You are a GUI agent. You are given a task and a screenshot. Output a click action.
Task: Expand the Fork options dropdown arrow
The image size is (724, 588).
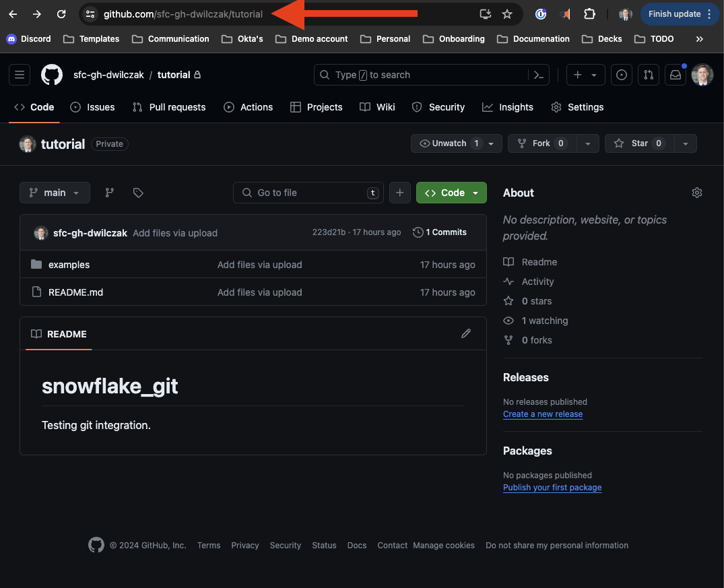tap(588, 143)
